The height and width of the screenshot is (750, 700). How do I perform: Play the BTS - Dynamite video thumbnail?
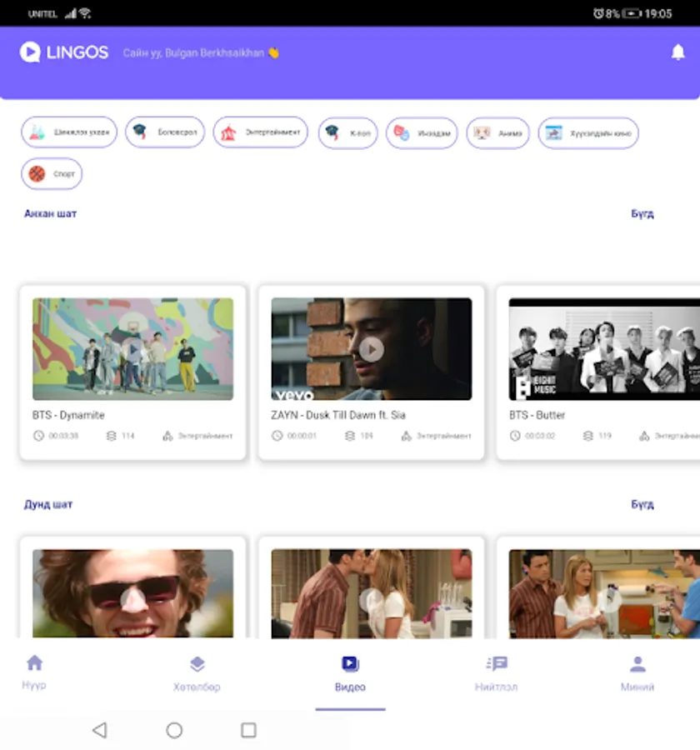click(x=133, y=349)
